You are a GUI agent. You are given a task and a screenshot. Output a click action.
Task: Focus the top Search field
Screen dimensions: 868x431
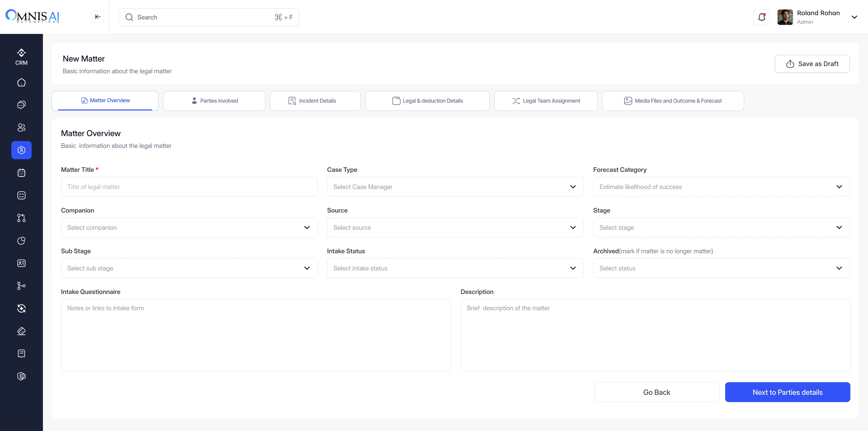(x=209, y=17)
